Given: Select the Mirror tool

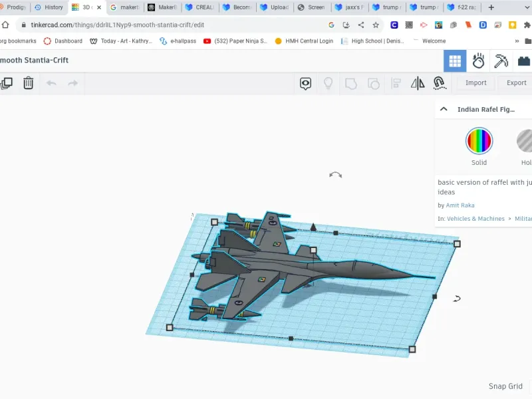Looking at the screenshot, I should pyautogui.click(x=418, y=83).
